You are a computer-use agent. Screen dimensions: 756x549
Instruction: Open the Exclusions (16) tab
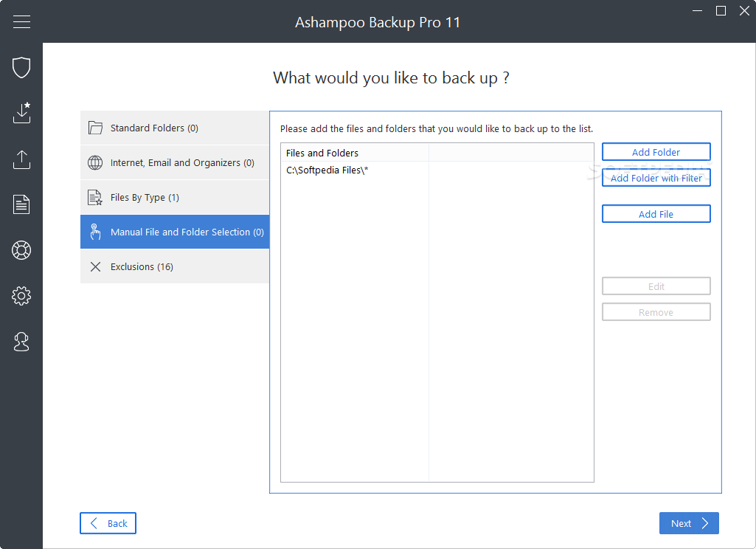click(175, 267)
